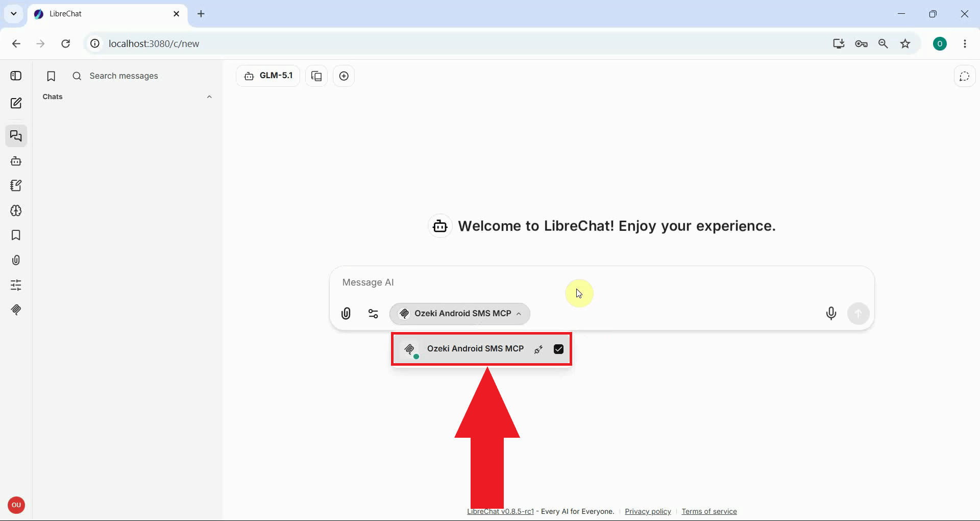This screenshot has width=980, height=521.
Task: Uncheck the Ozeki Android SMS MCP checkbox
Action: click(558, 349)
